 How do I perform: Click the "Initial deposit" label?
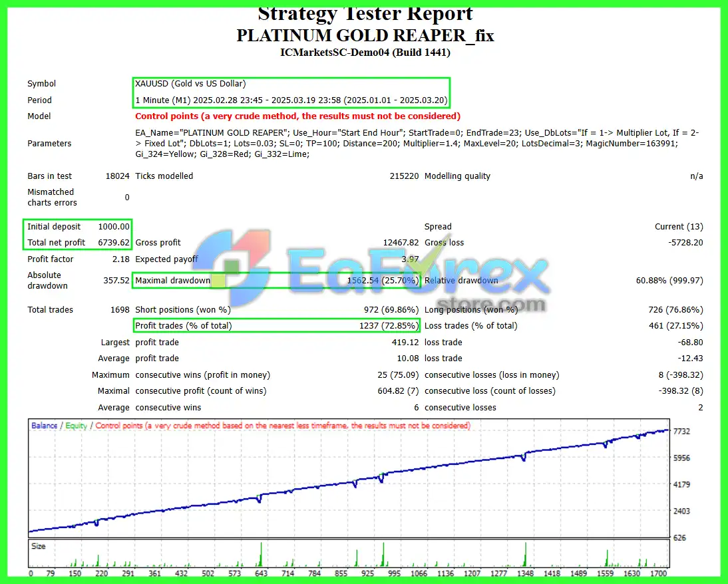point(54,227)
